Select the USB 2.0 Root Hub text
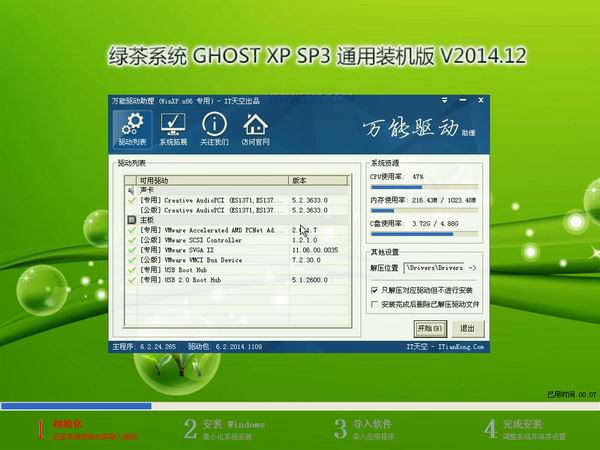Viewport: 600px width, 450px height. [x=180, y=280]
